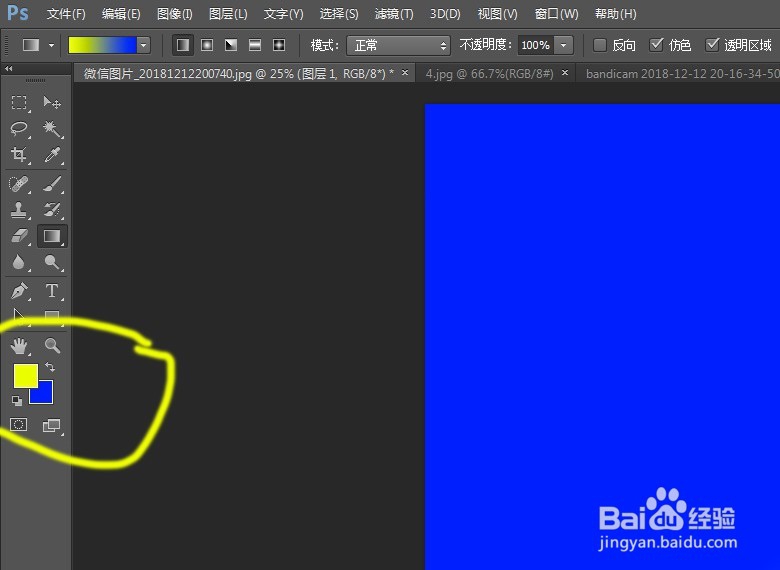Screen dimensions: 780x570
Task: Select the Eyedropper tool
Action: (x=52, y=155)
